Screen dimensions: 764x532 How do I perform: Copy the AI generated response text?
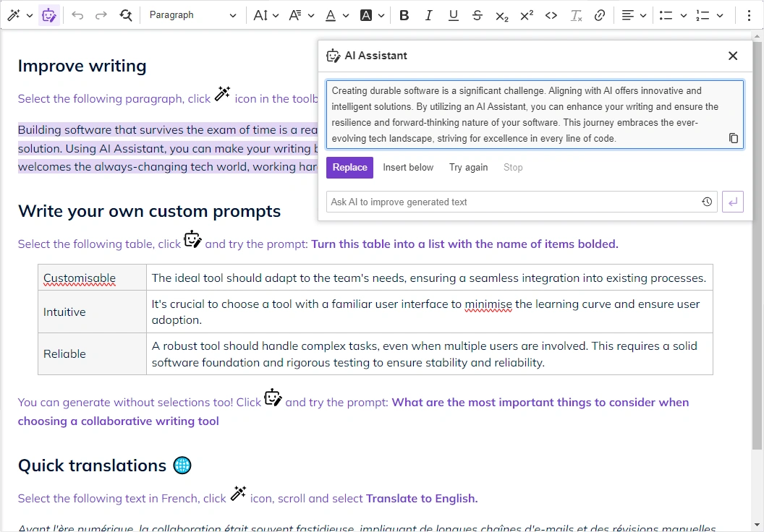(x=733, y=138)
